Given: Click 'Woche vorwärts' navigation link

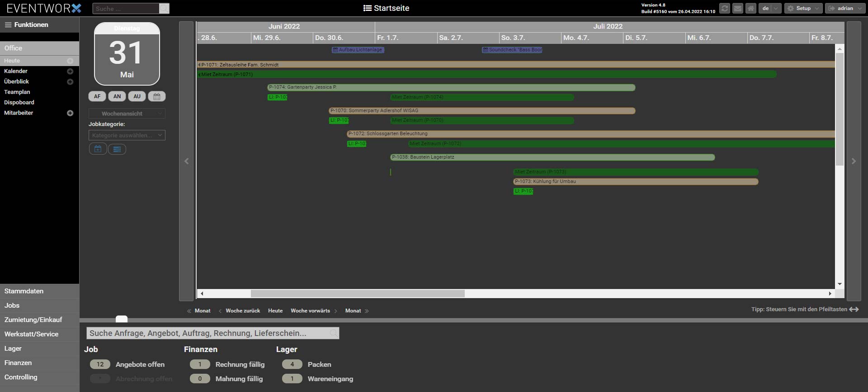Looking at the screenshot, I should pos(310,311).
